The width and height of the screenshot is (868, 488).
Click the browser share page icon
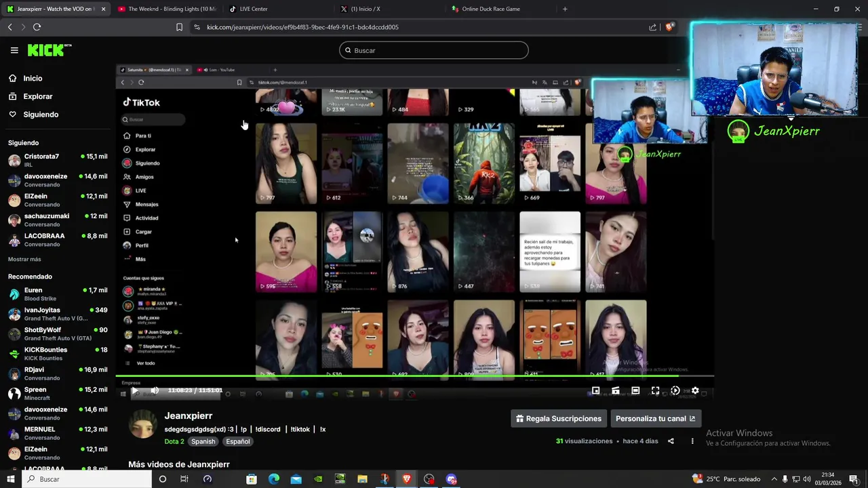click(x=652, y=27)
